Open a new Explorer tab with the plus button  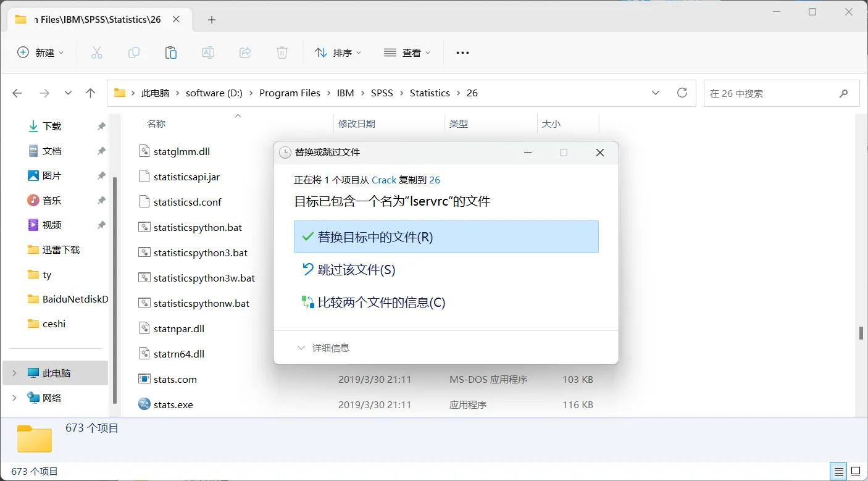click(211, 20)
